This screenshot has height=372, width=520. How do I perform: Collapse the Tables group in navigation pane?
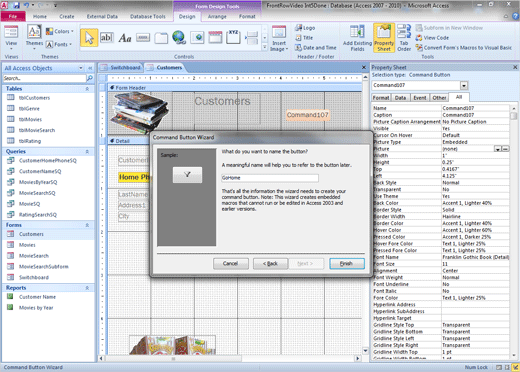coord(87,89)
